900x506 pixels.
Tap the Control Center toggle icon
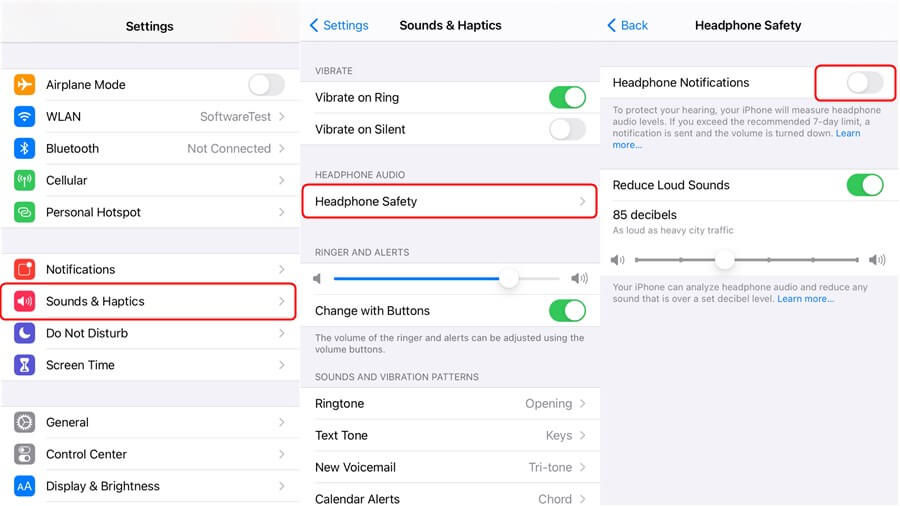24,454
